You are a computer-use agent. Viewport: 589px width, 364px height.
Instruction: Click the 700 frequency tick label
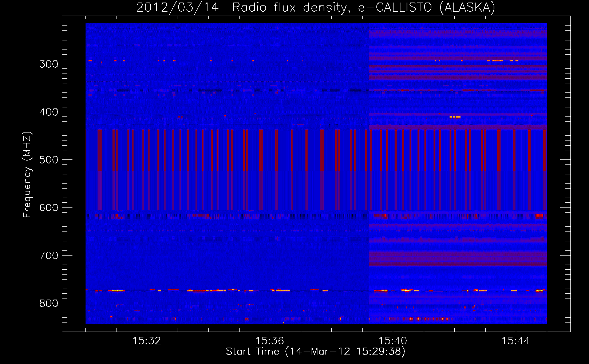(49, 256)
